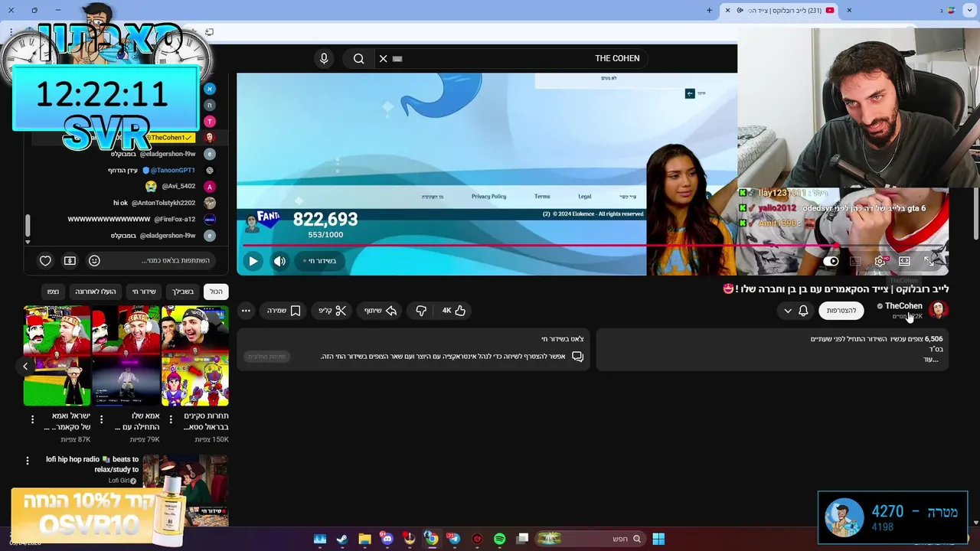The height and width of the screenshot is (551, 980).
Task: Open TheCohen channel name link
Action: [903, 306]
